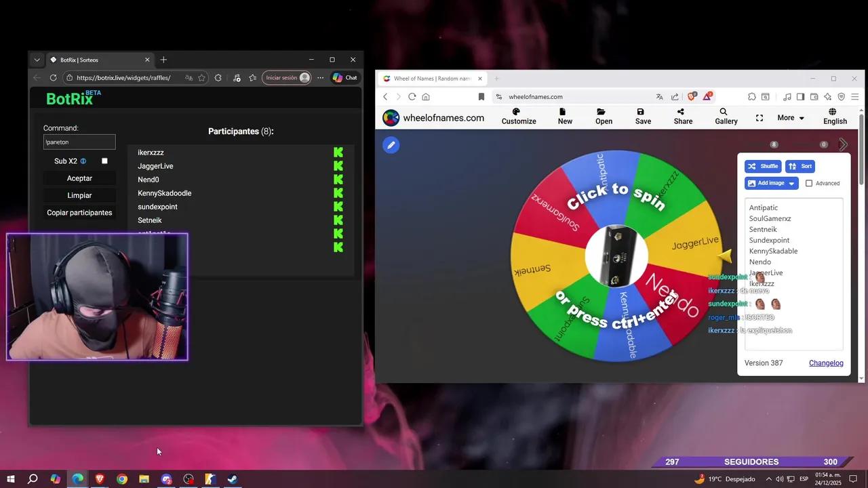Viewport: 868px width, 488px height.
Task: Click the BotRix logo
Action: click(x=73, y=98)
